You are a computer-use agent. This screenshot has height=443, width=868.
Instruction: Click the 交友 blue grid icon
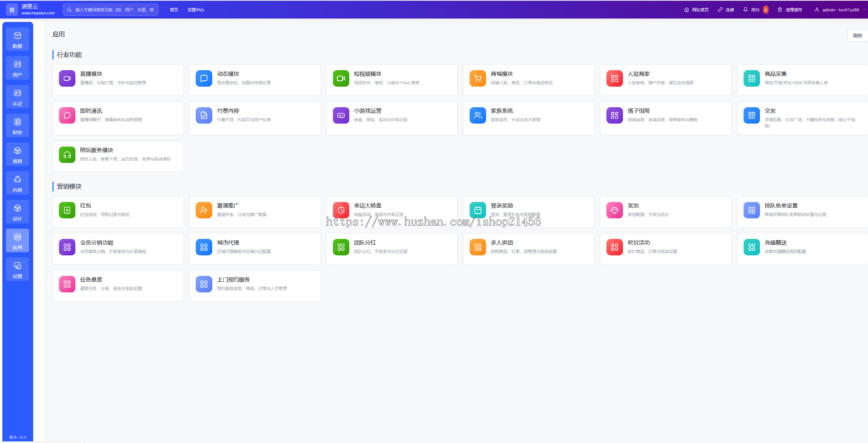(752, 115)
